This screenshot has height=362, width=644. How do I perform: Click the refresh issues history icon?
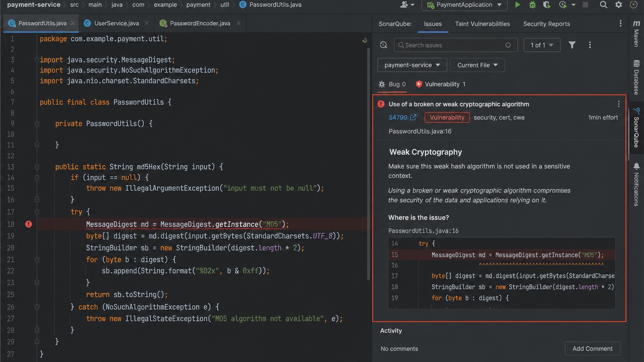[x=383, y=45]
